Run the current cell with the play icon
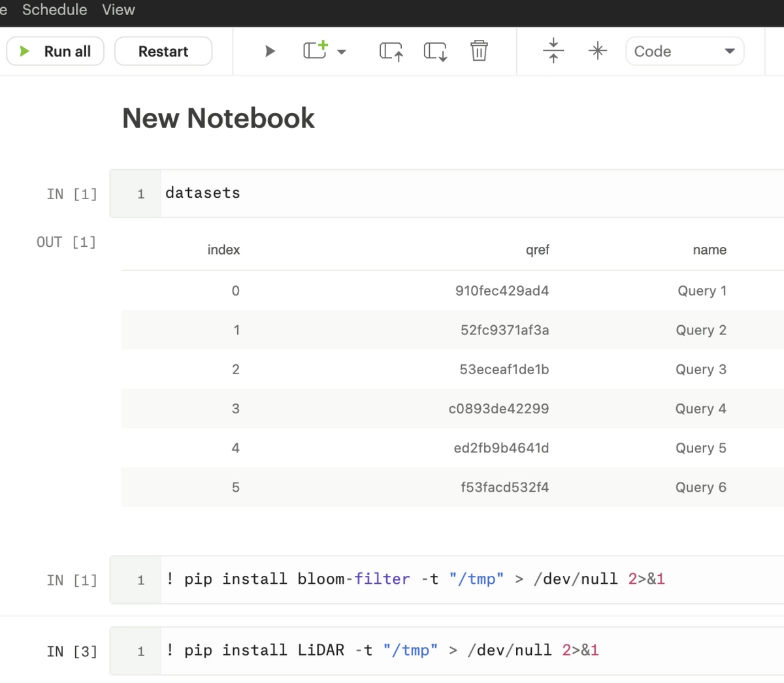The height and width of the screenshot is (683, 784). pyautogui.click(x=270, y=51)
